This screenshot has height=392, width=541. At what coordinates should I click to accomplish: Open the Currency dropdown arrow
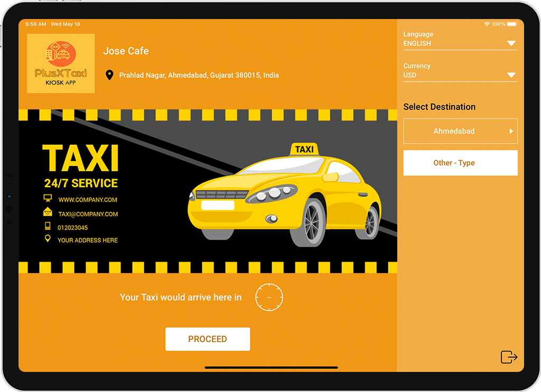click(x=511, y=75)
